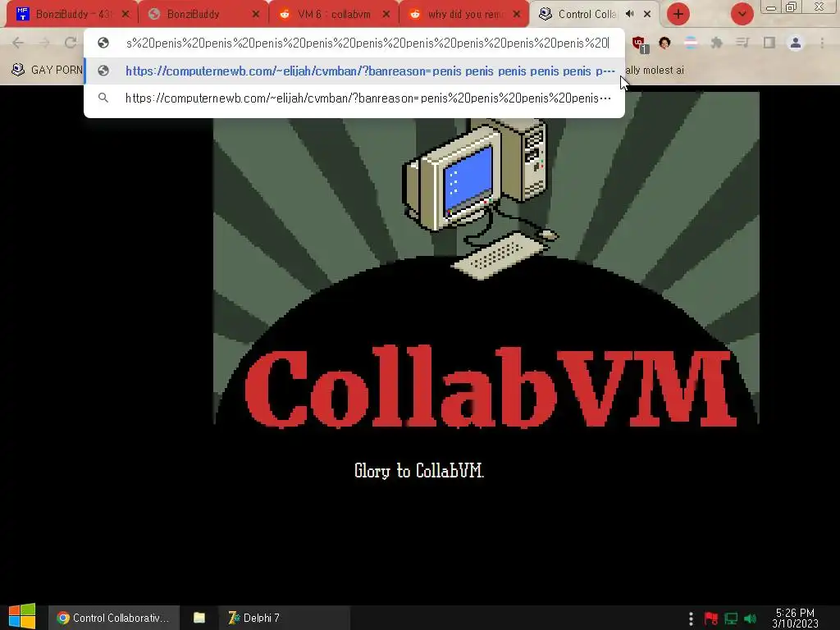The height and width of the screenshot is (630, 840).
Task: Open the first bookmark with computer icon
Action: (x=47, y=70)
